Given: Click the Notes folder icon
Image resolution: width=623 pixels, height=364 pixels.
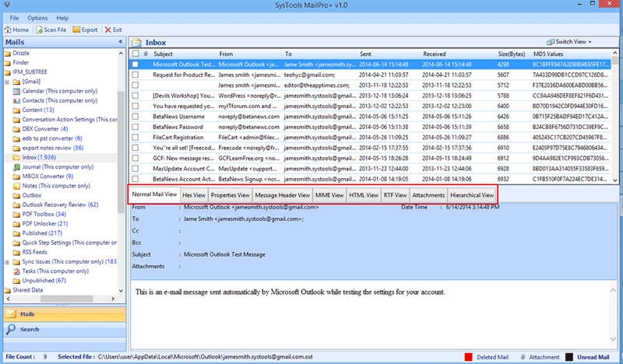Looking at the screenshot, I should (16, 186).
